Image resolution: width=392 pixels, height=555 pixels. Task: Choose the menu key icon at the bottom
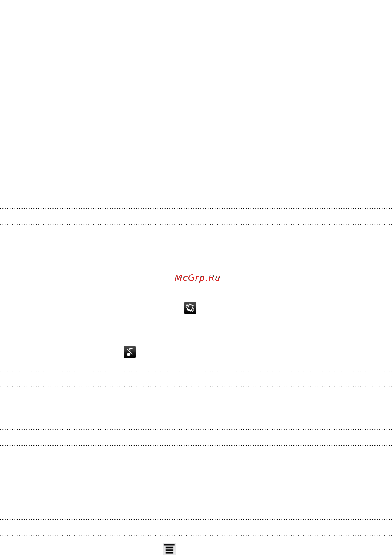(169, 549)
